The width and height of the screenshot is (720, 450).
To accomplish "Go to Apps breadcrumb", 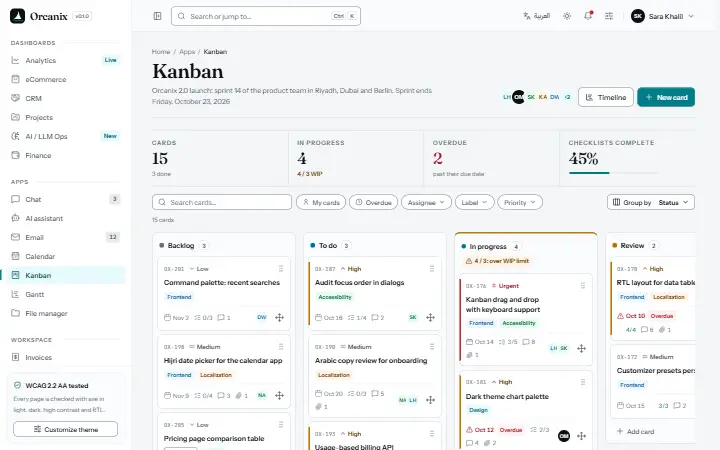I will [x=187, y=51].
